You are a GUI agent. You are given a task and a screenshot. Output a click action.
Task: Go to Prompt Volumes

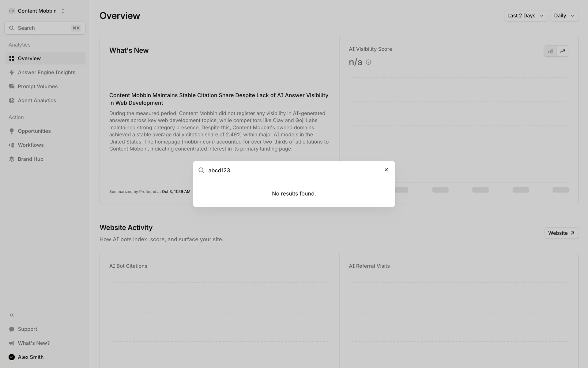38,86
